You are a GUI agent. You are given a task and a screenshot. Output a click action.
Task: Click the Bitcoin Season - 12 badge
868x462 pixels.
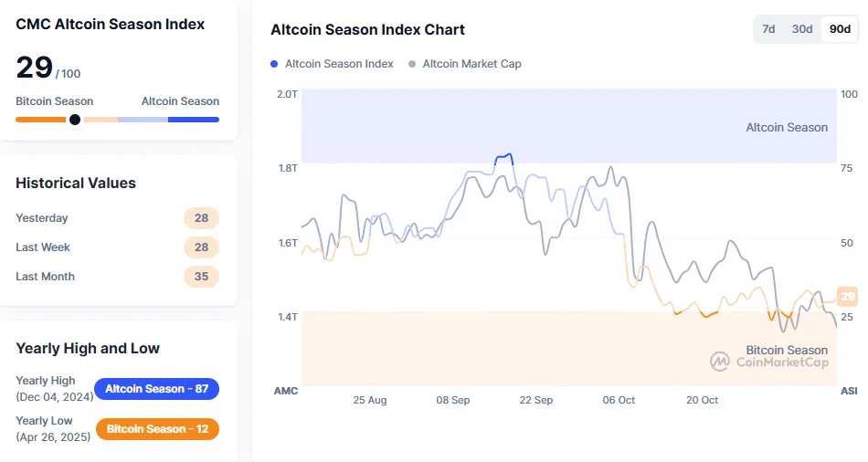point(156,429)
